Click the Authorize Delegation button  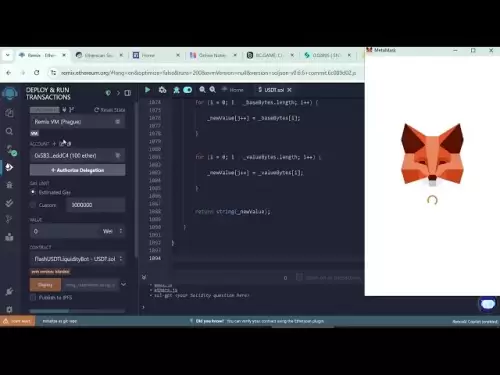tap(77, 170)
